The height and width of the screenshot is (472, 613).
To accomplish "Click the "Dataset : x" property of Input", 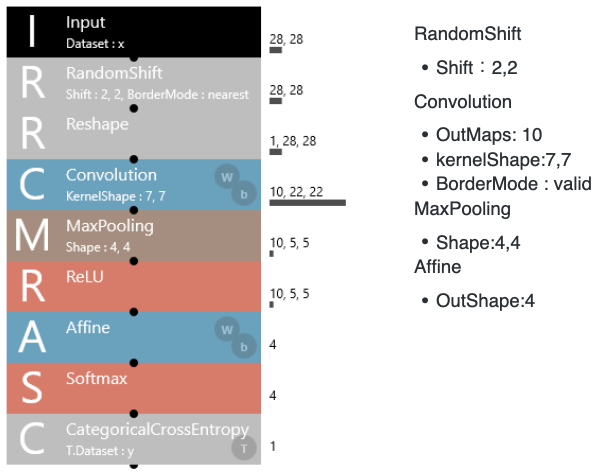I will click(95, 43).
